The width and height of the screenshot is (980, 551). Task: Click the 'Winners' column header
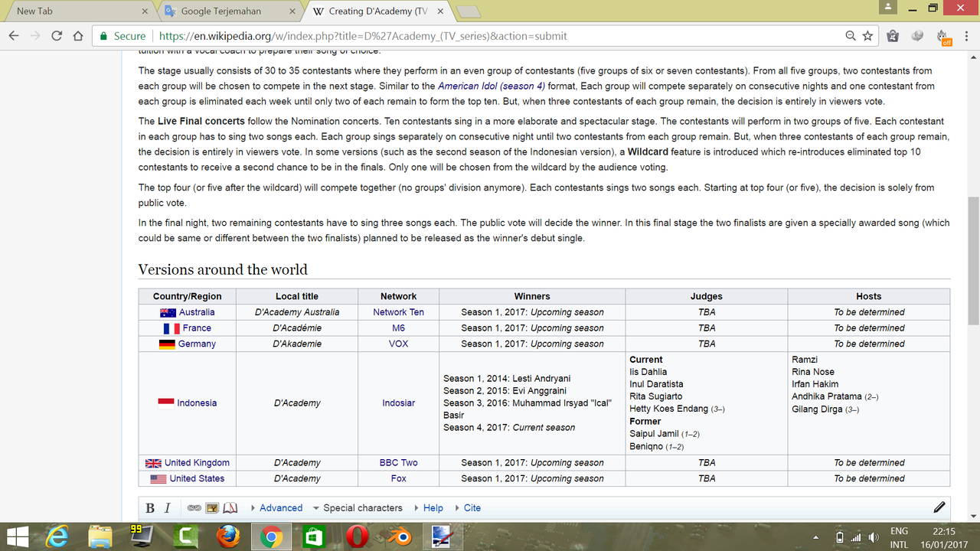coord(532,296)
